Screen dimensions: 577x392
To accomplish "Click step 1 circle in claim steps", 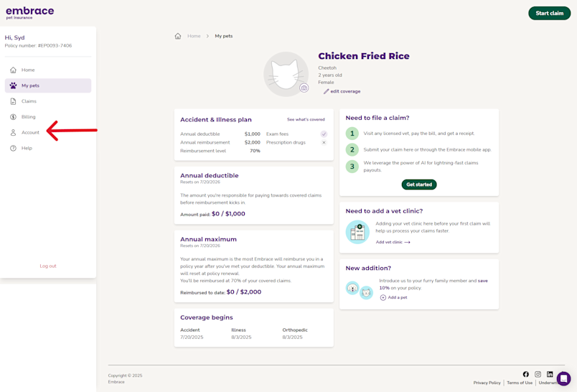I will click(352, 134).
